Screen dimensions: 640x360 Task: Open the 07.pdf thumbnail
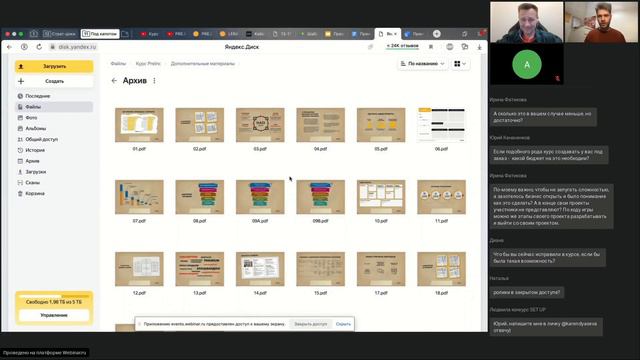pyautogui.click(x=139, y=197)
